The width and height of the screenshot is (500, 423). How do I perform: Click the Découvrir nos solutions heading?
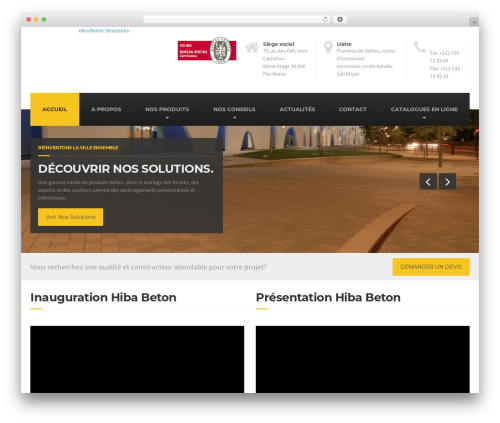(x=126, y=169)
